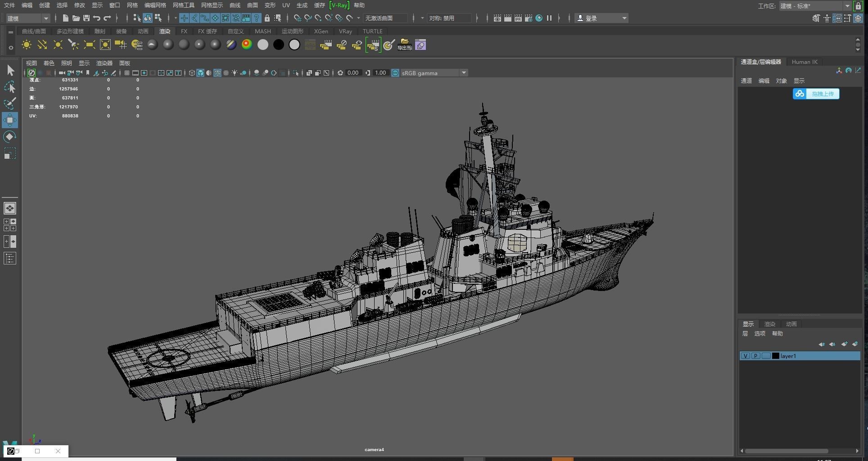Create area light from shelf

(x=89, y=45)
